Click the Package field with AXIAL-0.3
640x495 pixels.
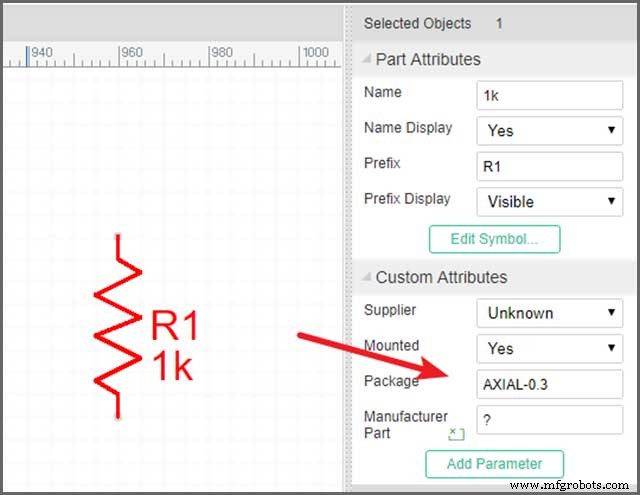point(549,384)
